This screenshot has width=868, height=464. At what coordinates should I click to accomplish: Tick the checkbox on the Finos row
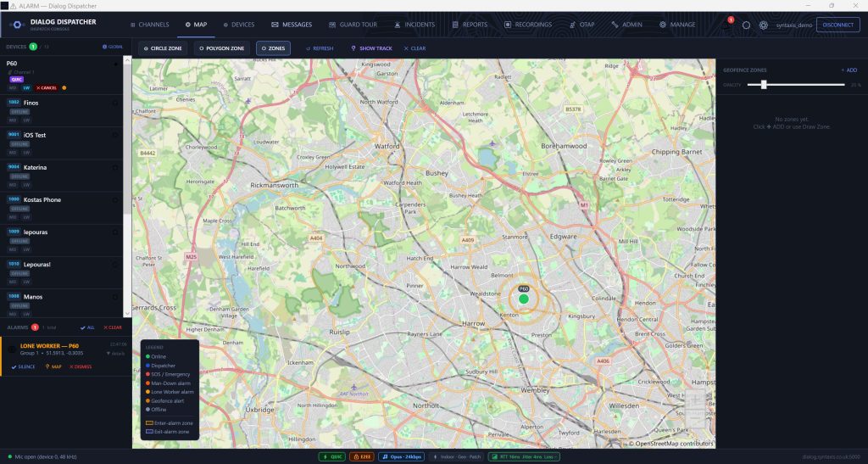click(x=115, y=103)
